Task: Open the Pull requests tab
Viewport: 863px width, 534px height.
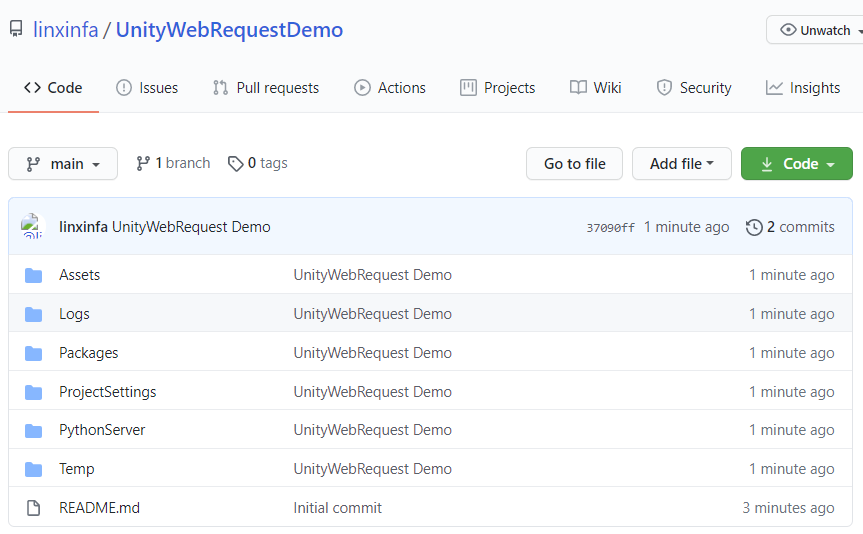Action: [266, 88]
